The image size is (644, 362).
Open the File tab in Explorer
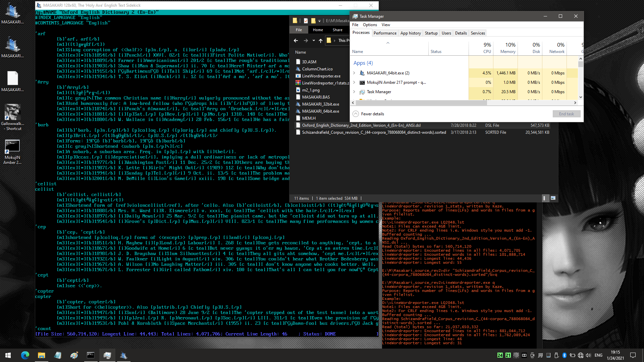coord(299,30)
